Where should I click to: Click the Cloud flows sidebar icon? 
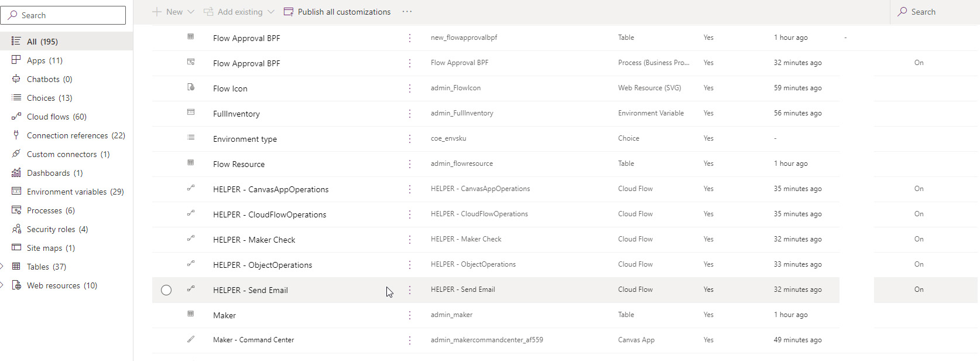(16, 117)
